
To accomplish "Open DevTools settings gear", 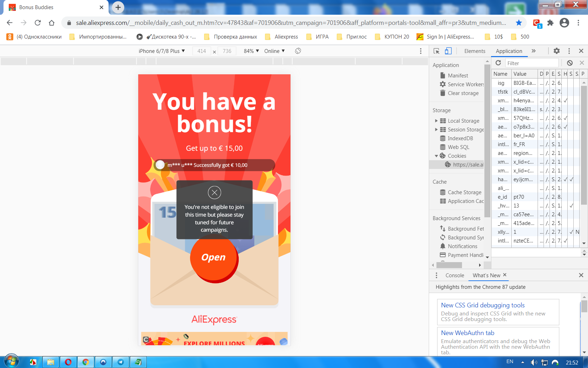I will (x=556, y=51).
